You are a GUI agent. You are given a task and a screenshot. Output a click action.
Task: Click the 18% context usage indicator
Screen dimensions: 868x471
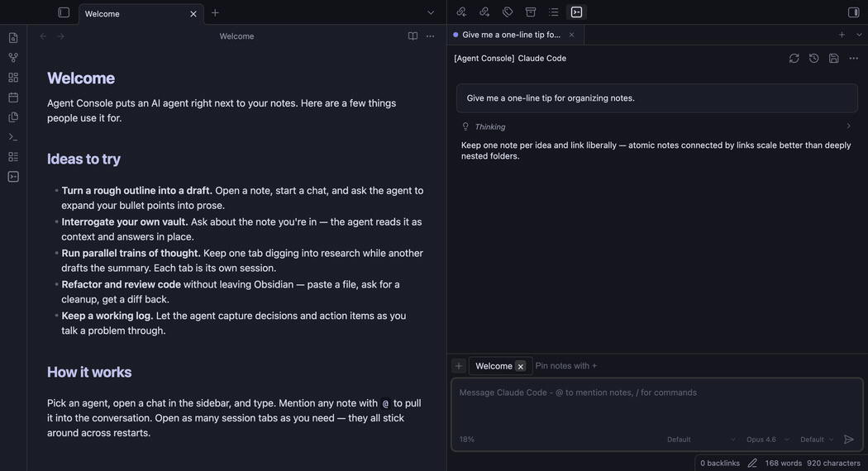tap(467, 440)
